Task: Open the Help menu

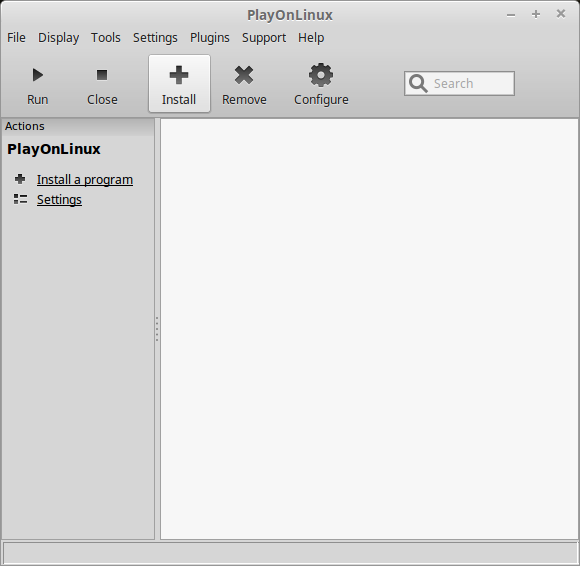Action: (311, 38)
